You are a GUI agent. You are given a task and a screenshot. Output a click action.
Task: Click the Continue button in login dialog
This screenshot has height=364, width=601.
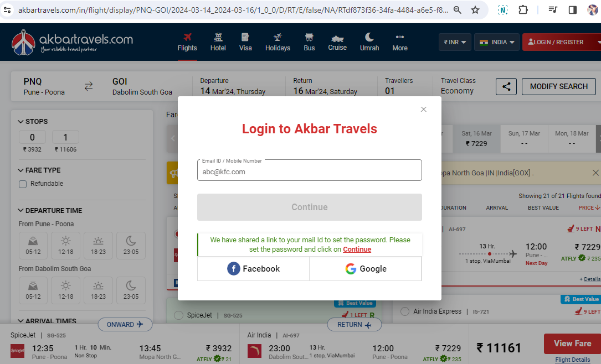(x=309, y=207)
